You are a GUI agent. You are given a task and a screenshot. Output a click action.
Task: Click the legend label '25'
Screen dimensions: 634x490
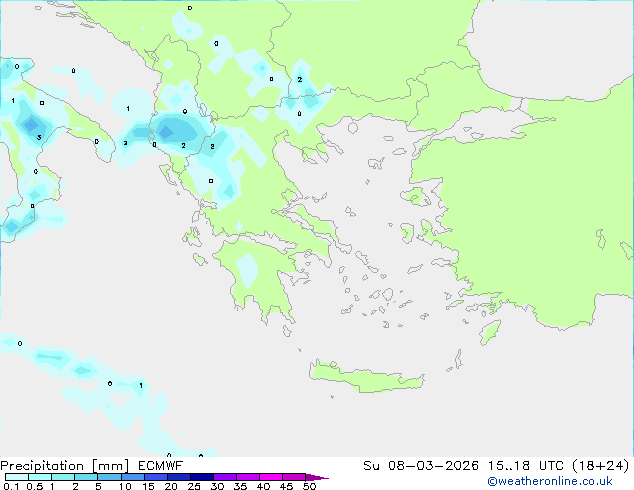194,486
